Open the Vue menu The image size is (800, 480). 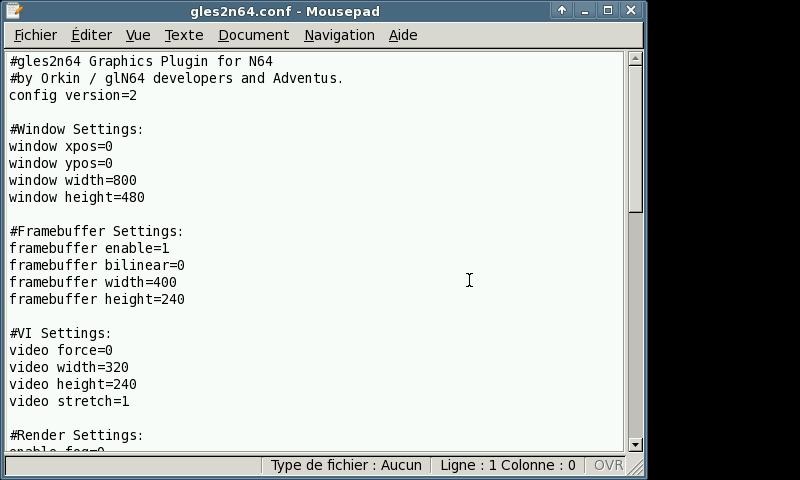pos(138,35)
